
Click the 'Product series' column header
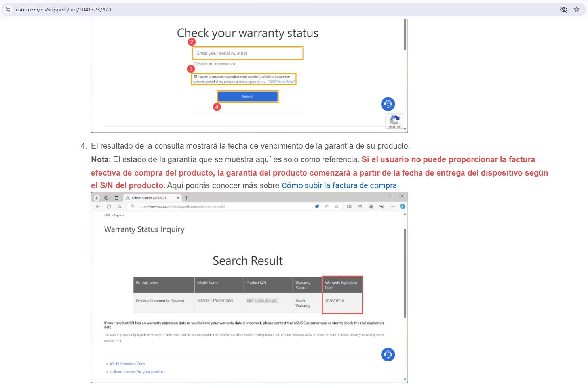point(164,285)
